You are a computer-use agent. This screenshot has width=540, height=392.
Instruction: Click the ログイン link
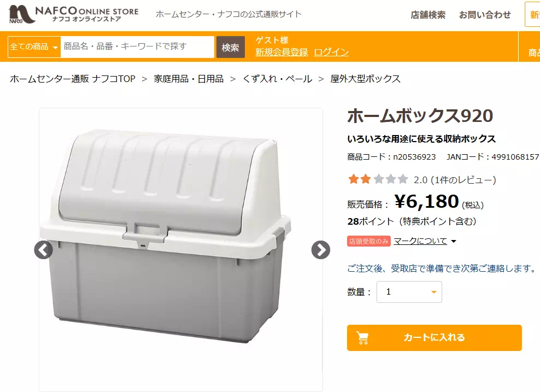[x=331, y=52]
